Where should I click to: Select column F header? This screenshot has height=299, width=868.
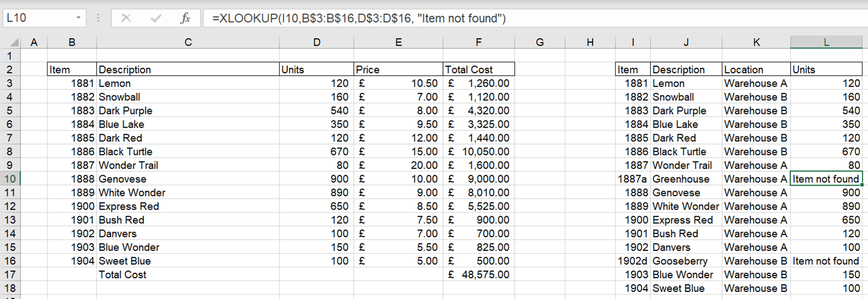click(x=478, y=42)
